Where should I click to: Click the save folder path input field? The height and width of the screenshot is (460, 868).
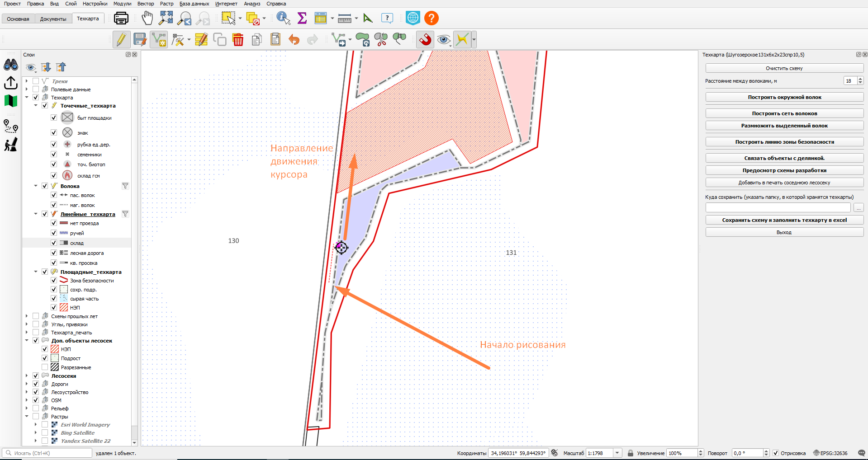[778, 207]
